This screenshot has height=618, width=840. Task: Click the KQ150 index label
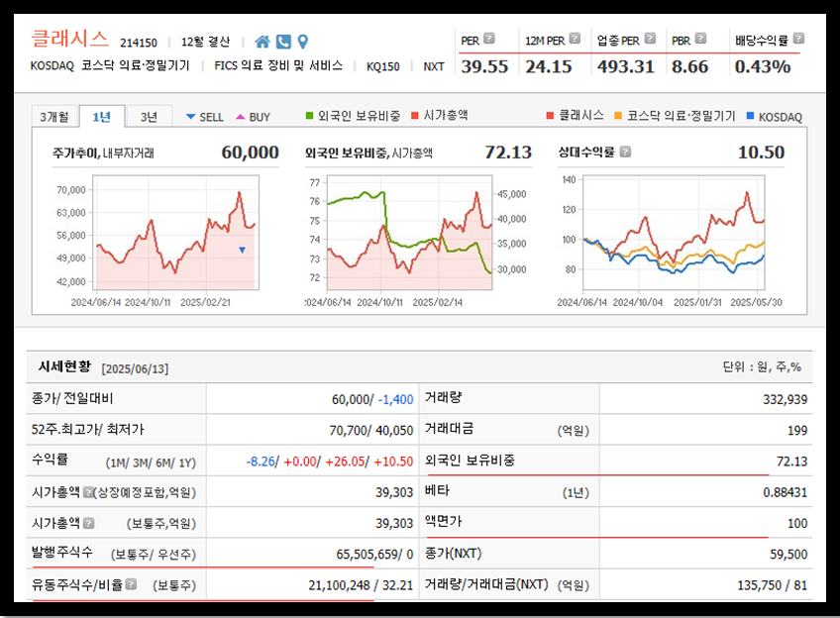click(383, 67)
